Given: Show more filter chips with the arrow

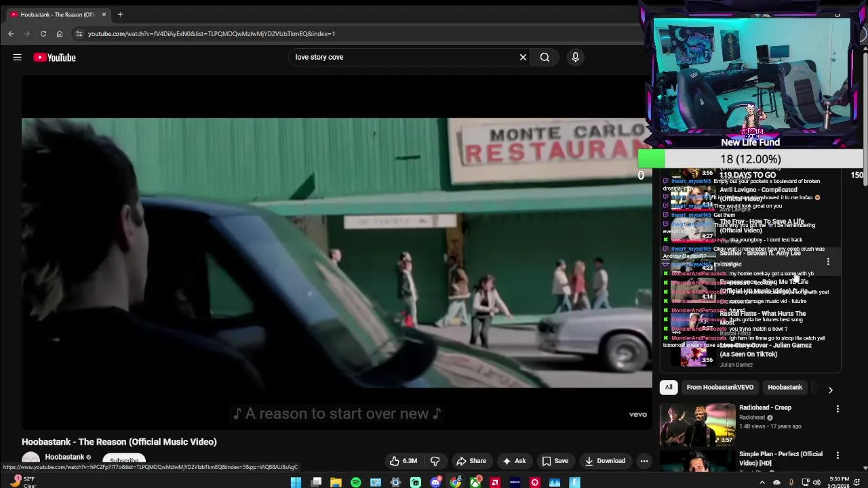Looking at the screenshot, I should click(830, 390).
